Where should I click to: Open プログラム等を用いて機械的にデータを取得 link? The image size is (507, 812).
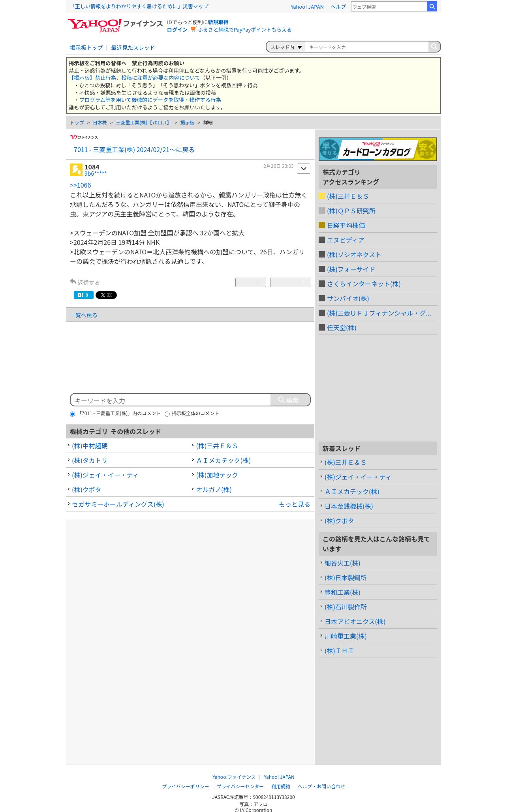[x=150, y=100]
